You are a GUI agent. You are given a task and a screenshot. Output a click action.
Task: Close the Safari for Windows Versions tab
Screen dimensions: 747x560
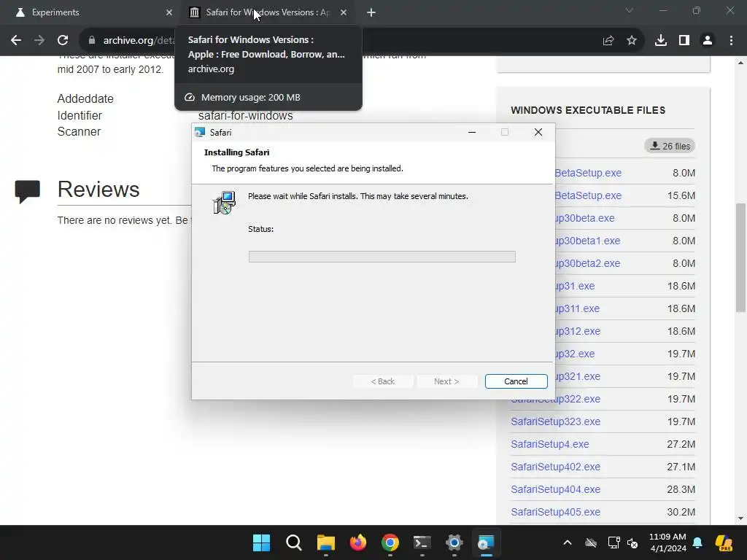tap(344, 12)
